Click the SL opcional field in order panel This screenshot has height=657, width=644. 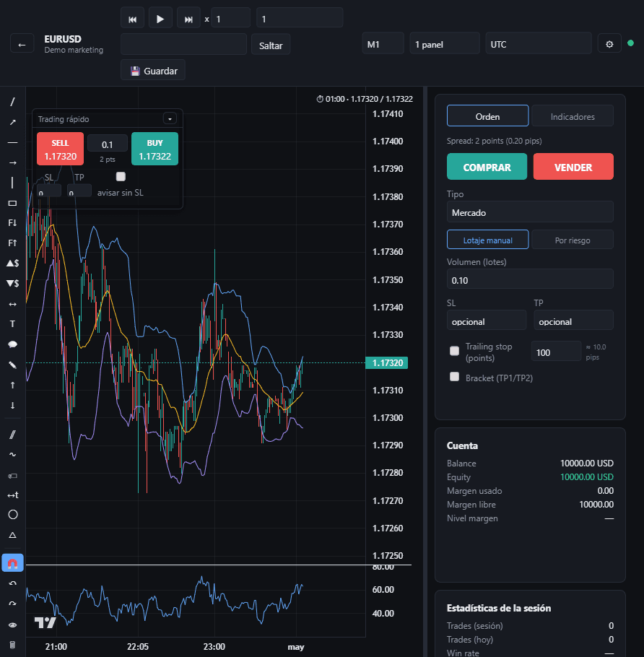487,321
